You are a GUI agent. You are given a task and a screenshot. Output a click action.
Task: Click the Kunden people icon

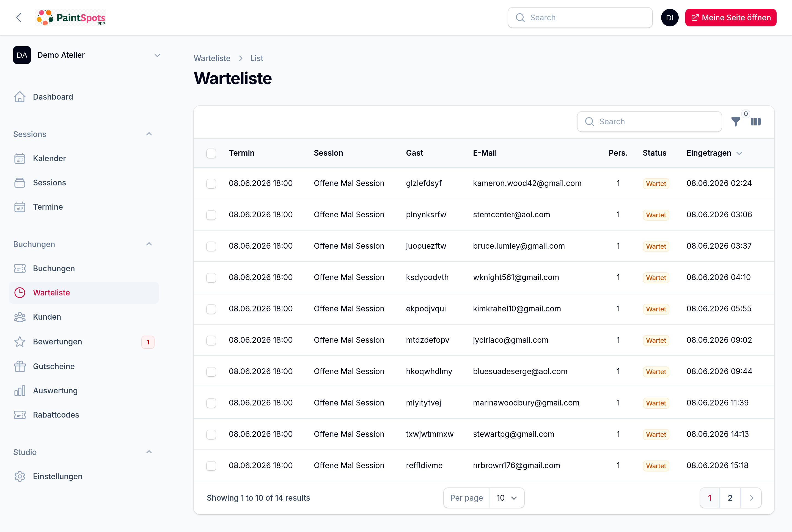[20, 317]
